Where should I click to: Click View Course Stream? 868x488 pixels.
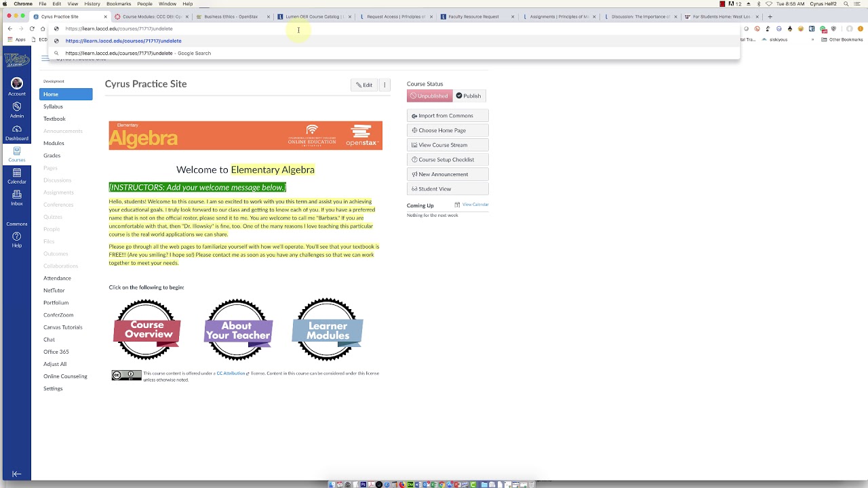click(448, 145)
